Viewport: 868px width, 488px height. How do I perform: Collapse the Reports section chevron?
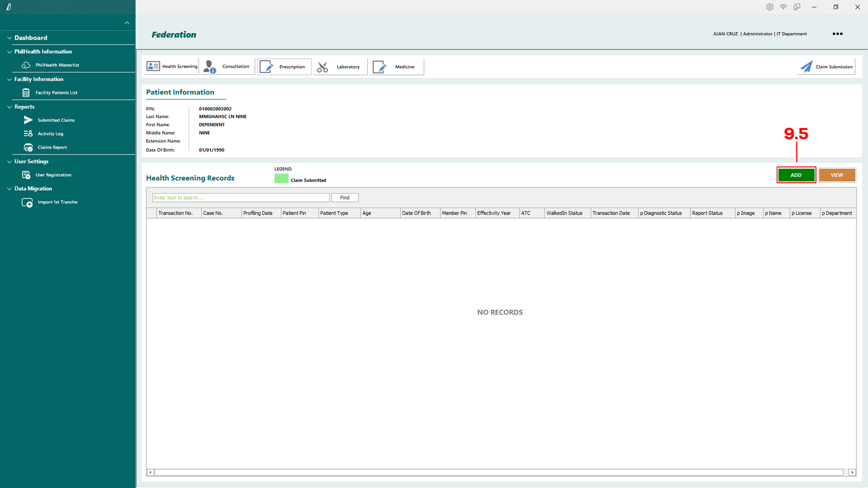point(9,107)
